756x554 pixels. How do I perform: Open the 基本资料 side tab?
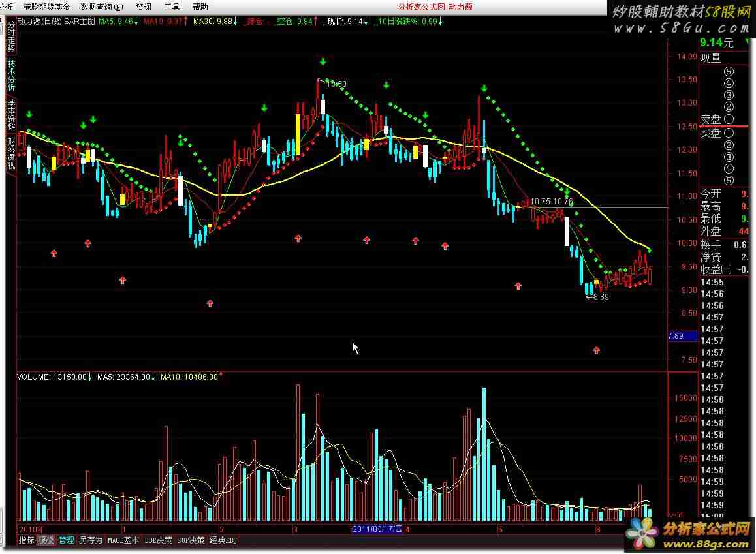pos(11,114)
